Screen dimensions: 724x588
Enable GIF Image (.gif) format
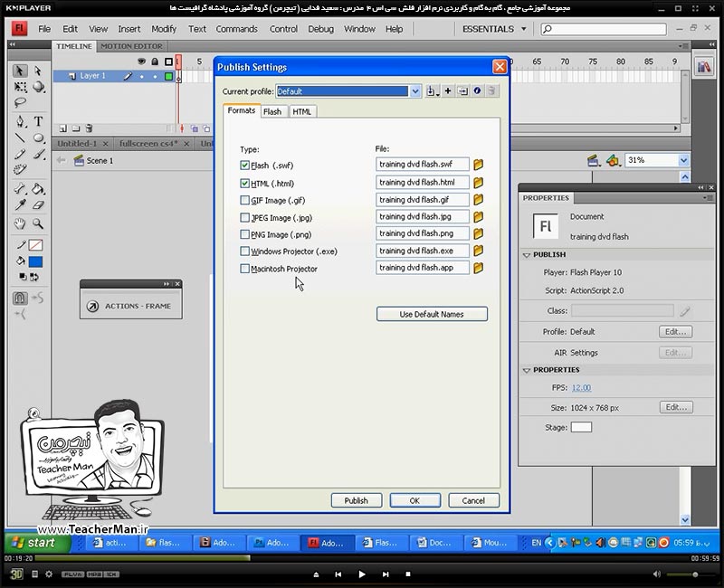pos(244,200)
